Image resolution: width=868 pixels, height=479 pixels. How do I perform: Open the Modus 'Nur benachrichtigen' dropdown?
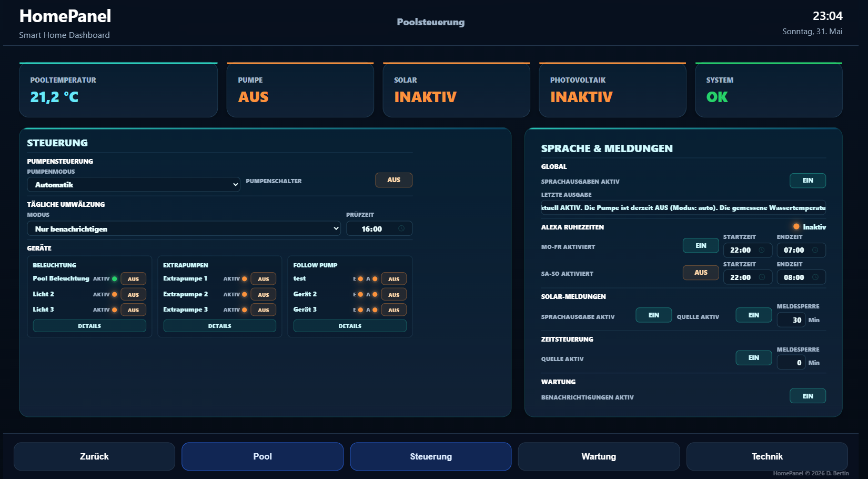pyautogui.click(x=184, y=229)
